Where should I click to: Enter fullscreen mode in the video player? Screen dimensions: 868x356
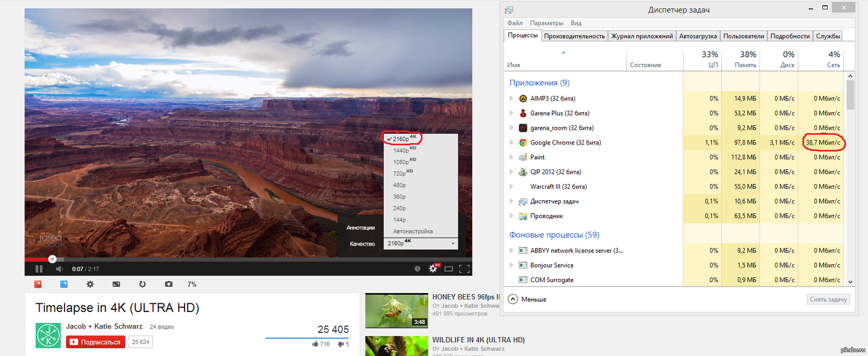[x=464, y=269]
